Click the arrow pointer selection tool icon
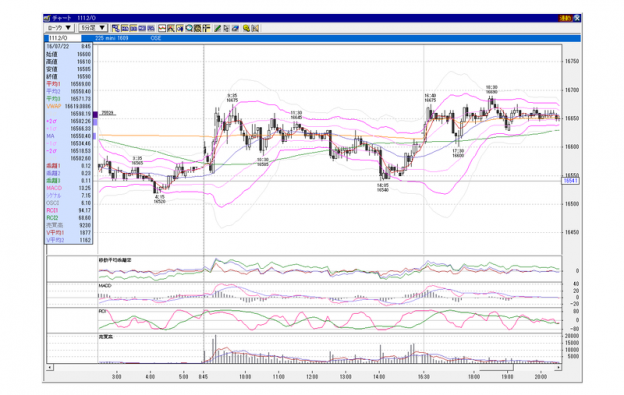This screenshot has height=395, width=624. coord(226,28)
